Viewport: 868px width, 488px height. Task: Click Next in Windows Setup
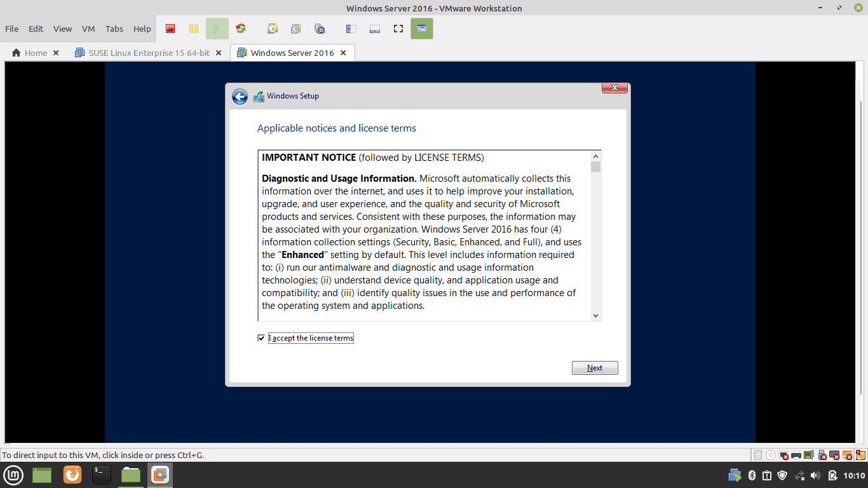[x=595, y=368]
